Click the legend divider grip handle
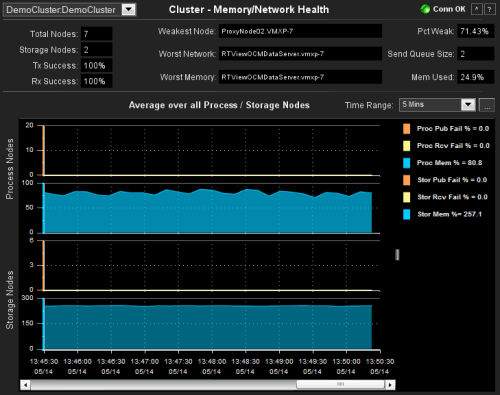The height and width of the screenshot is (395, 500). [x=397, y=255]
